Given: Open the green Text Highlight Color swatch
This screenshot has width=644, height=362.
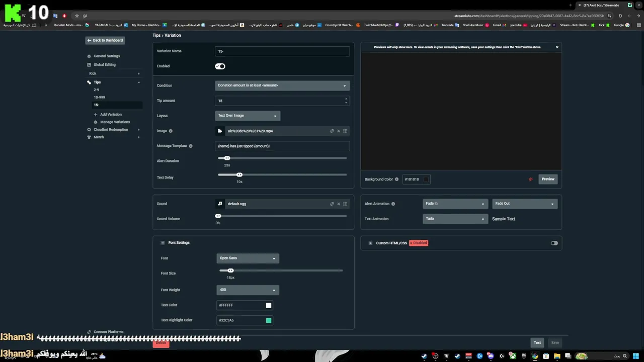Looking at the screenshot, I should pyautogui.click(x=269, y=320).
